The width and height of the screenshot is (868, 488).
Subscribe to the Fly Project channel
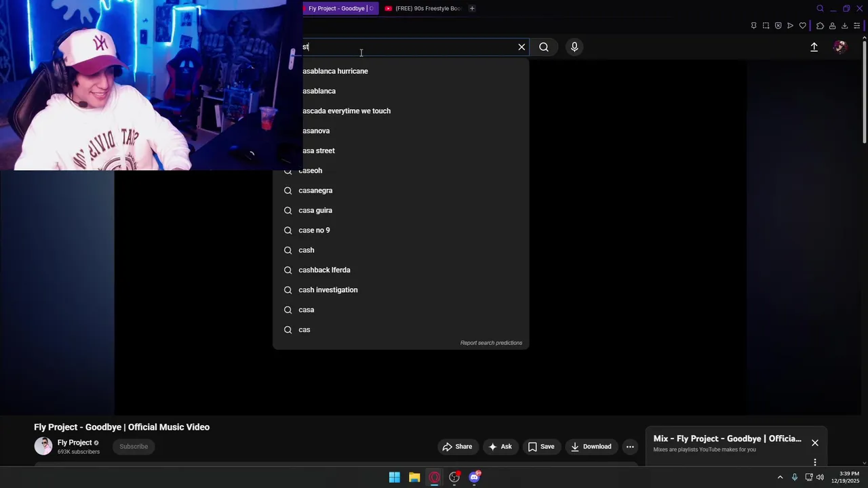[x=134, y=447]
